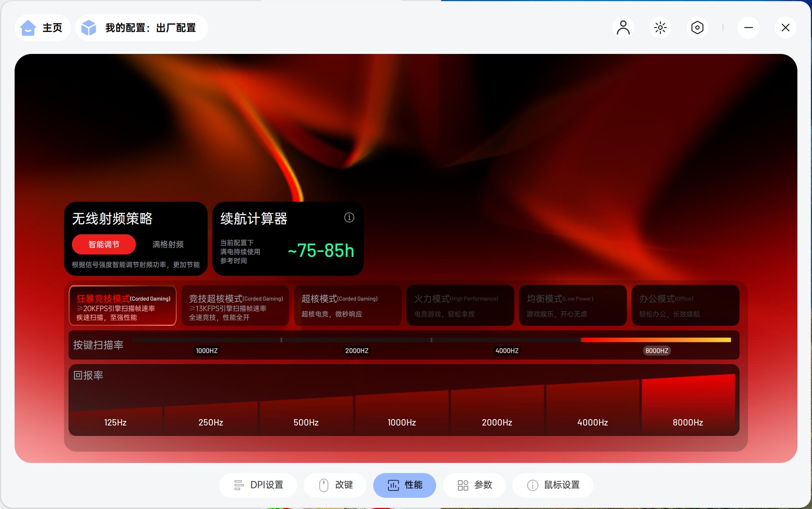Click the mouse icon for 改键
This screenshot has width=812, height=509.
pyautogui.click(x=323, y=485)
